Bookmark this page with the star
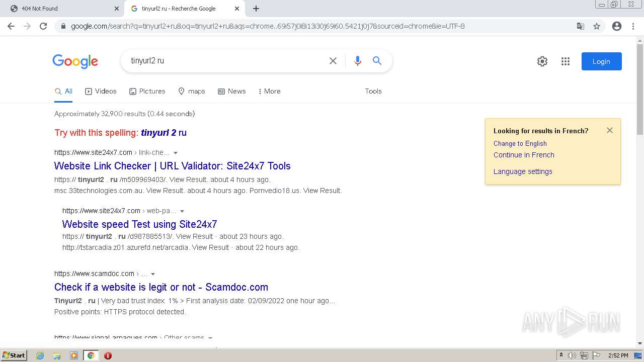The image size is (644, 362). pyautogui.click(x=597, y=26)
